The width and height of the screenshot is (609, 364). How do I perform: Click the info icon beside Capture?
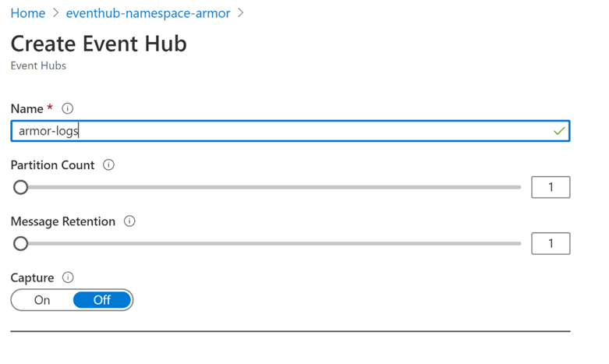[68, 277]
